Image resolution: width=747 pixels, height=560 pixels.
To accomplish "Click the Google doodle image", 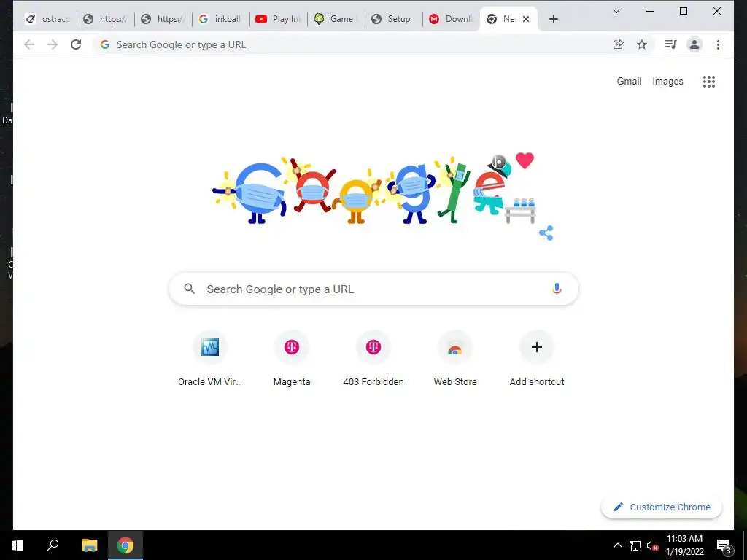I will pos(376,190).
